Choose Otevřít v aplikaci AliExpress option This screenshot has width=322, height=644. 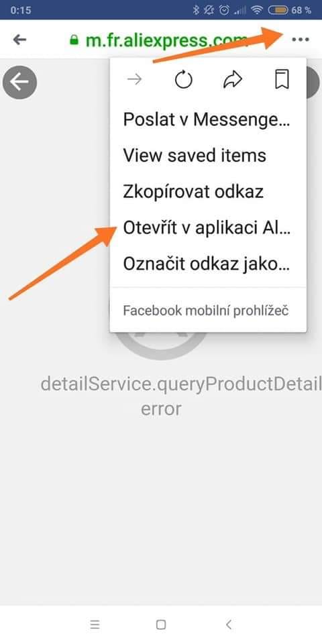(208, 228)
